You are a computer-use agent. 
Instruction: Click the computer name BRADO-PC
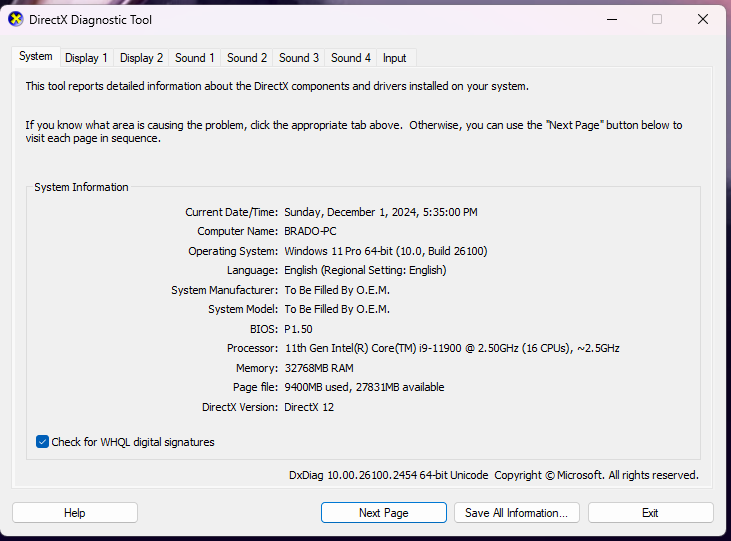point(310,231)
